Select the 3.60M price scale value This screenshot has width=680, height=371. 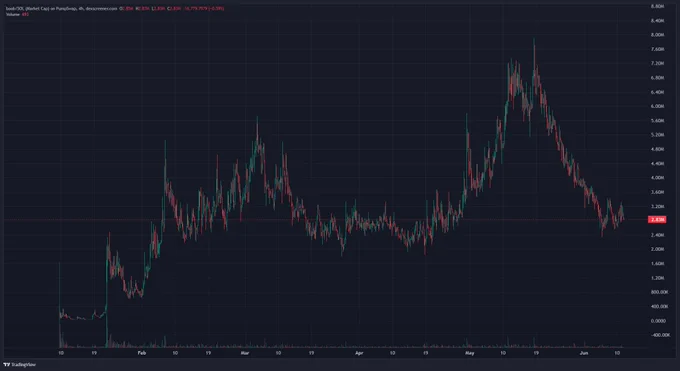[x=657, y=192]
